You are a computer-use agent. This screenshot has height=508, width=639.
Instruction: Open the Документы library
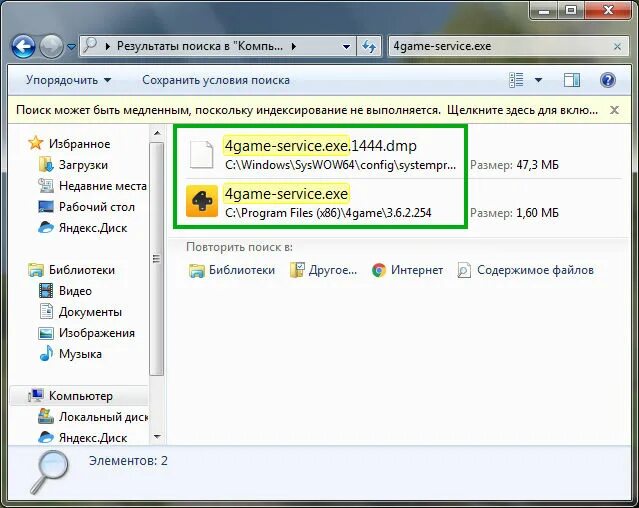pyautogui.click(x=90, y=312)
